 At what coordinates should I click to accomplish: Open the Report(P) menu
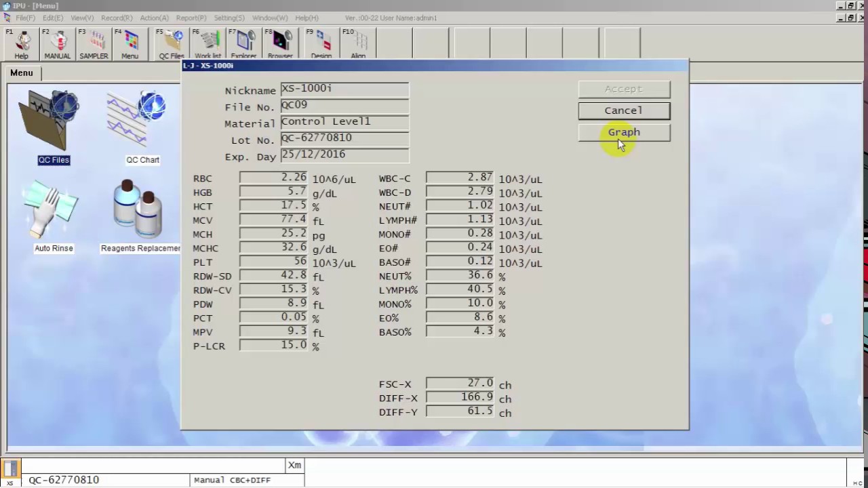click(x=191, y=18)
